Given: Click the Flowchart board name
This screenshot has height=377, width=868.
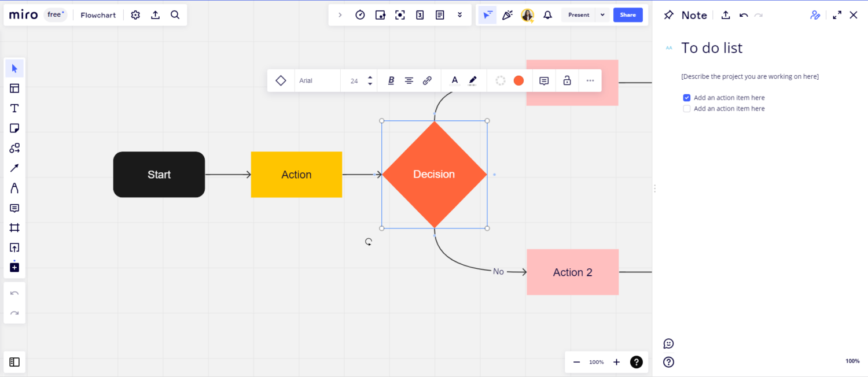Looking at the screenshot, I should click(98, 15).
